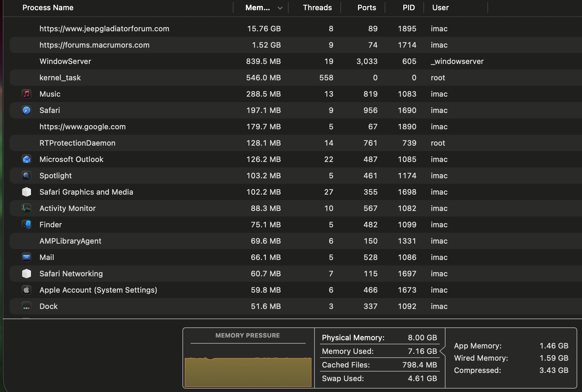Sort by Ports column header
This screenshot has width=582, height=392.
pos(367,7)
